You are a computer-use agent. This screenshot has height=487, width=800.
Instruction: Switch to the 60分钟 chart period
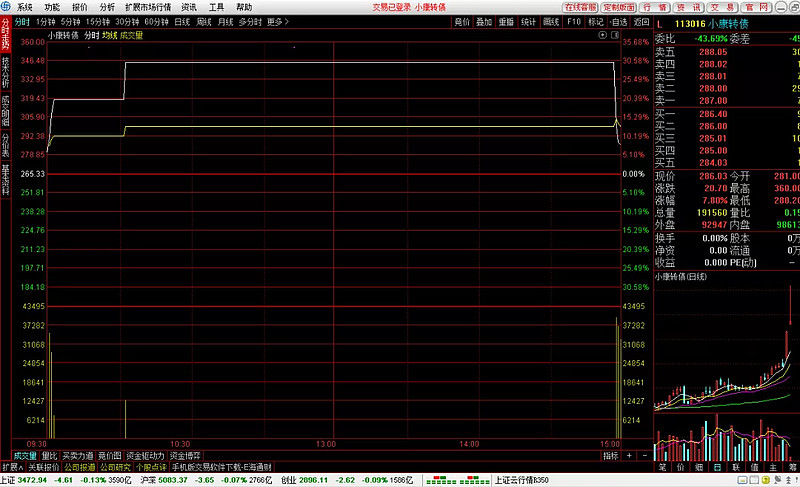(x=157, y=22)
